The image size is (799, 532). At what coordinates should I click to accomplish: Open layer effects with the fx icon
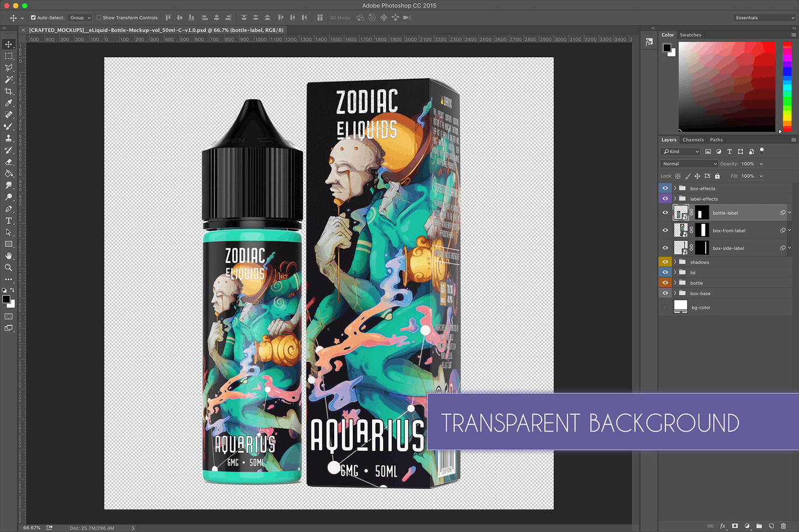[723, 526]
